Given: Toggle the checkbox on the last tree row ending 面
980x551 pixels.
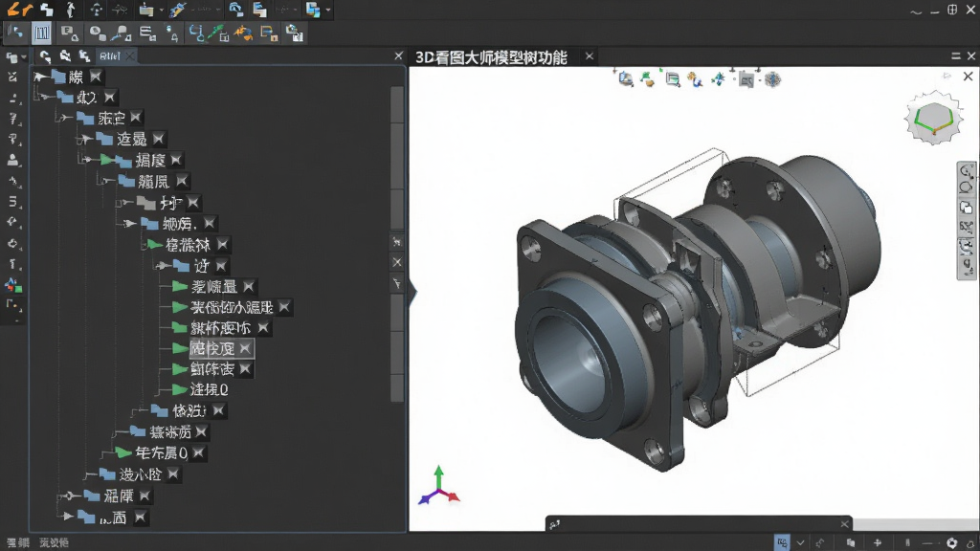Looking at the screenshot, I should [x=140, y=518].
